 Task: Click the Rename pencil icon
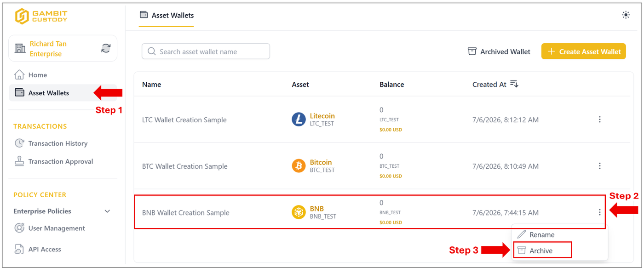[x=521, y=234]
